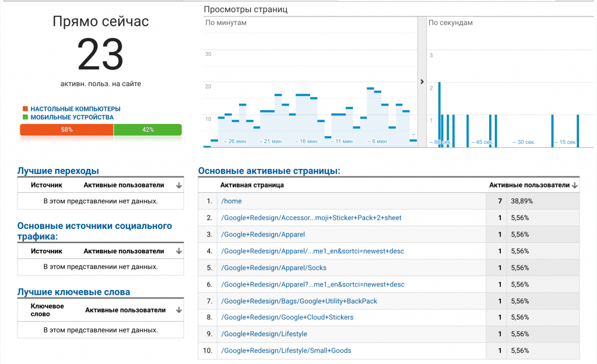This screenshot has width=597, height=364.
Task: Expand the chevron between the two pageview charts
Action: pyautogui.click(x=422, y=82)
